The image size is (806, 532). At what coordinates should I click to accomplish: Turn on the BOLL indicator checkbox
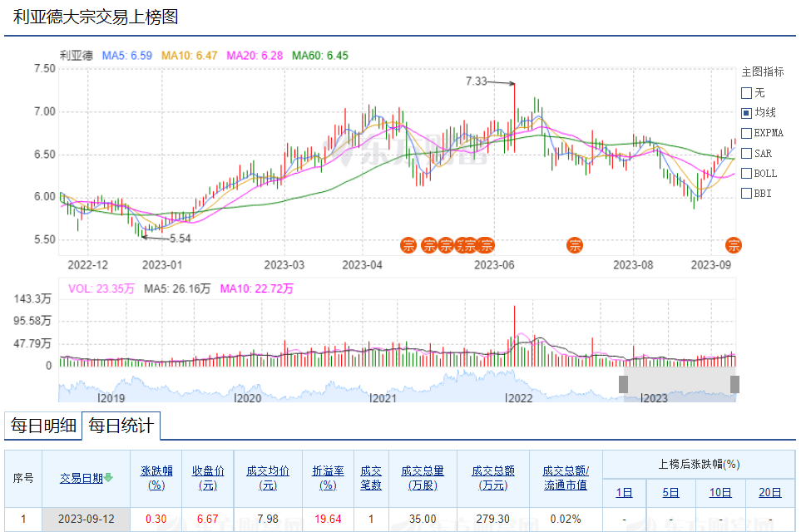coord(746,173)
